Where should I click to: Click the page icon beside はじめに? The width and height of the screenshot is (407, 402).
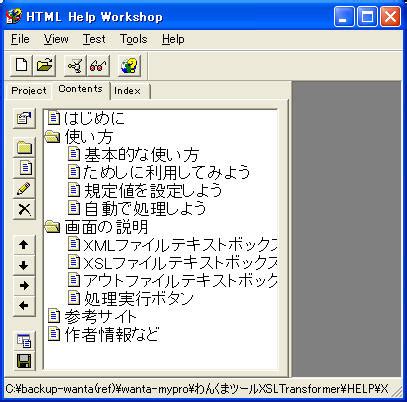point(54,118)
